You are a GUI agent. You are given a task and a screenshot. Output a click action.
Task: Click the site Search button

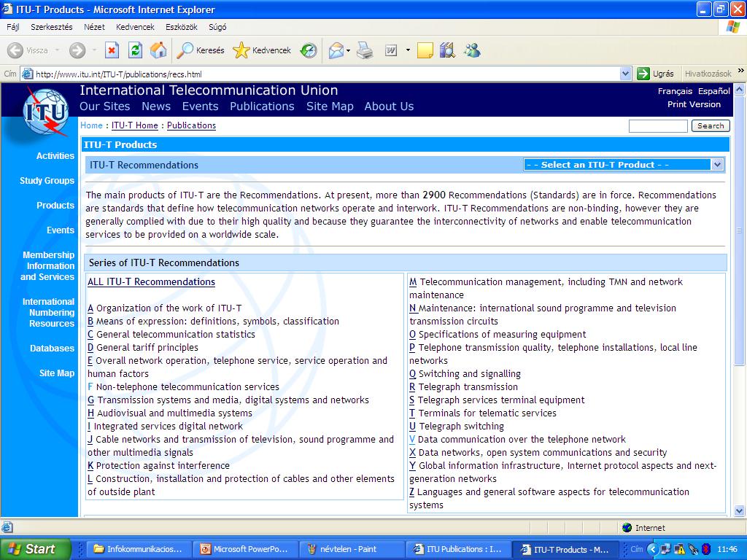pos(711,125)
